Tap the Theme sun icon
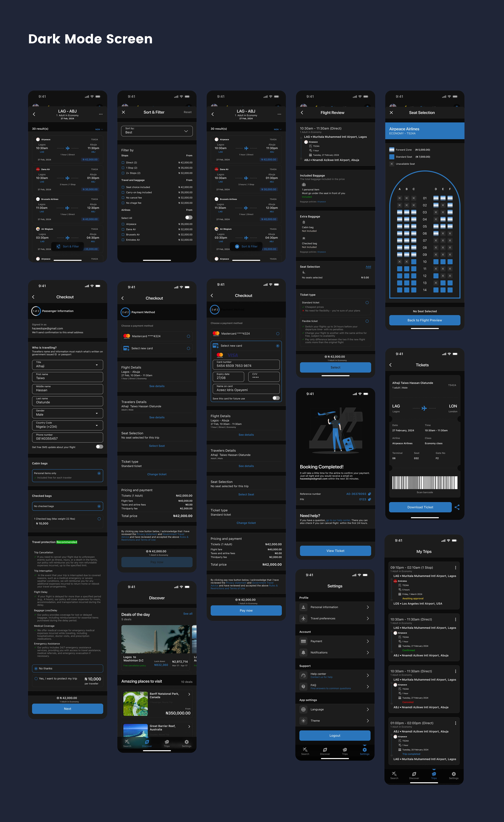Image resolution: width=504 pixels, height=822 pixels. 303,721
